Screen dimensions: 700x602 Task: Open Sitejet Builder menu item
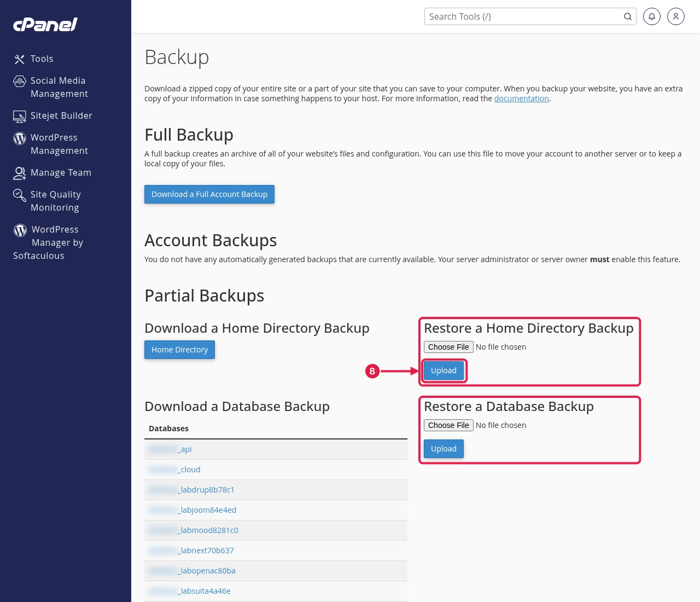point(61,115)
